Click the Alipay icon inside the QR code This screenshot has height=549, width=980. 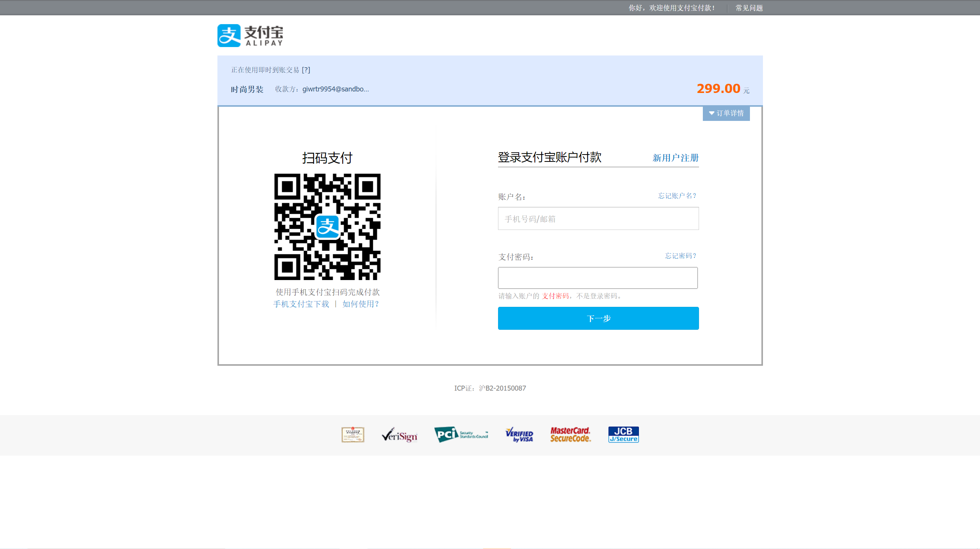click(327, 227)
